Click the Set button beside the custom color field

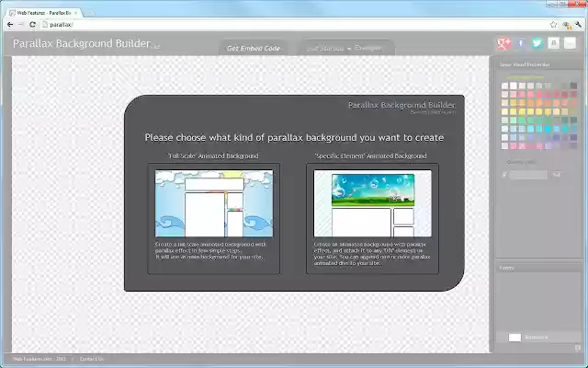coord(557,175)
